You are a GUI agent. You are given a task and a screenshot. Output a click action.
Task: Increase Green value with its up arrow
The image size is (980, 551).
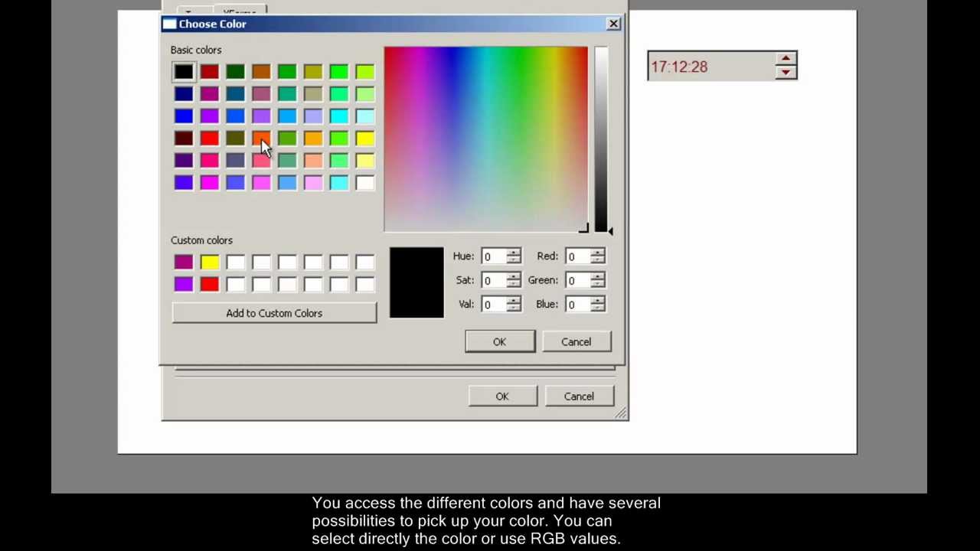tap(598, 275)
